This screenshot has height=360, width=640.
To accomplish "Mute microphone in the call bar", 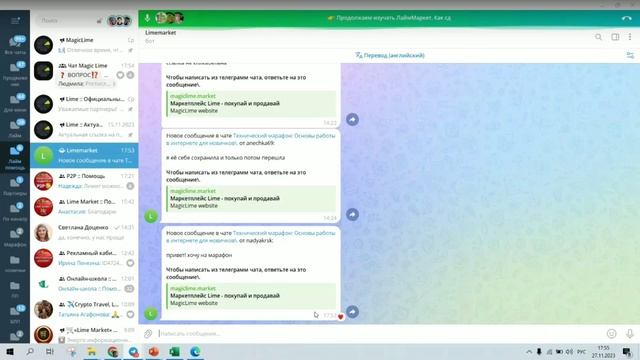I will pos(147,18).
